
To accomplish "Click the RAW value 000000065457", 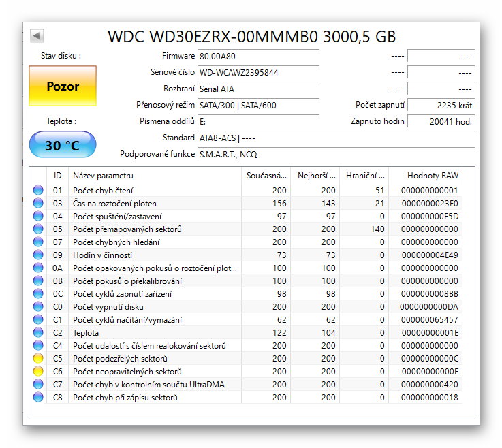I will point(430,320).
